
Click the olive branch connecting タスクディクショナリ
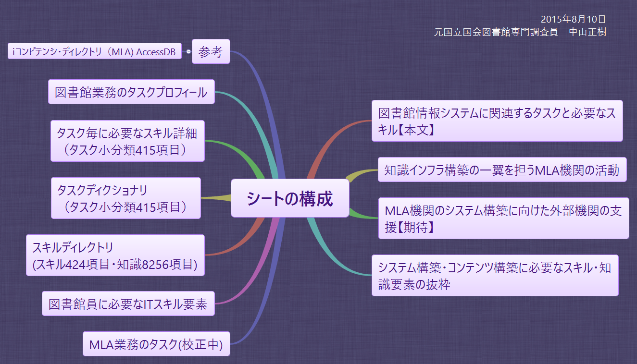tap(216, 197)
